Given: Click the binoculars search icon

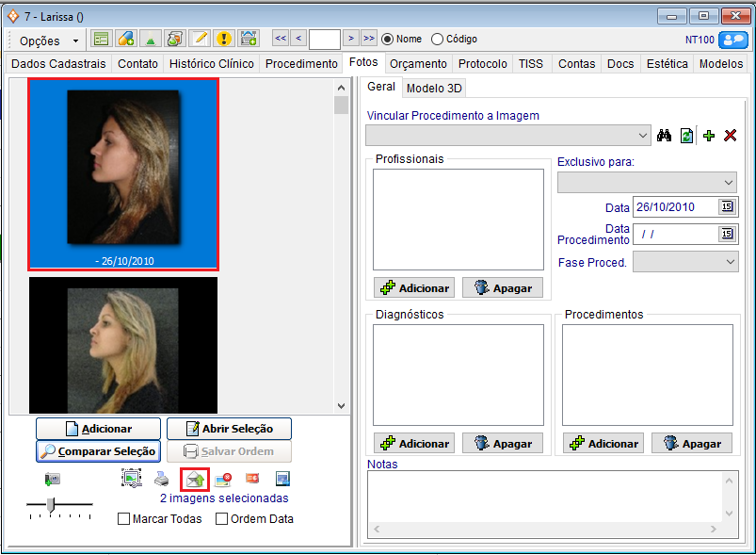Looking at the screenshot, I should (x=664, y=136).
